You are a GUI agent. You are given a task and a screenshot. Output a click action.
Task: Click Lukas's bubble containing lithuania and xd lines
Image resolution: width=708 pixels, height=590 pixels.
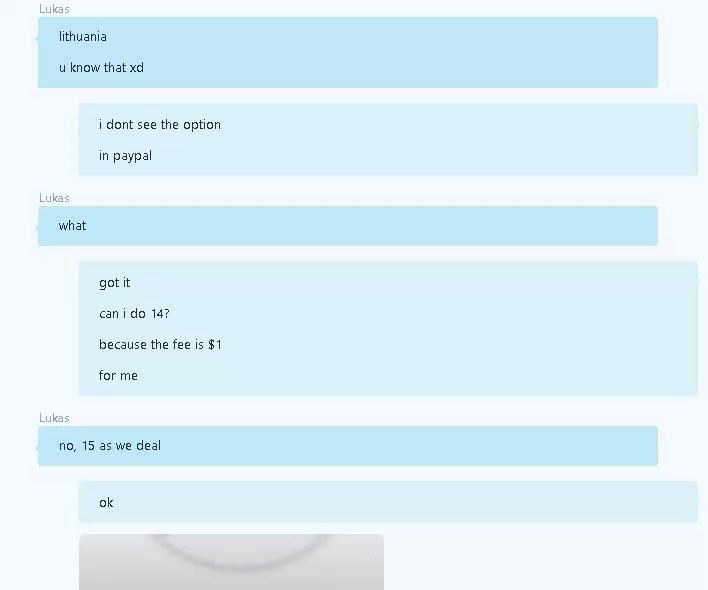click(x=348, y=52)
